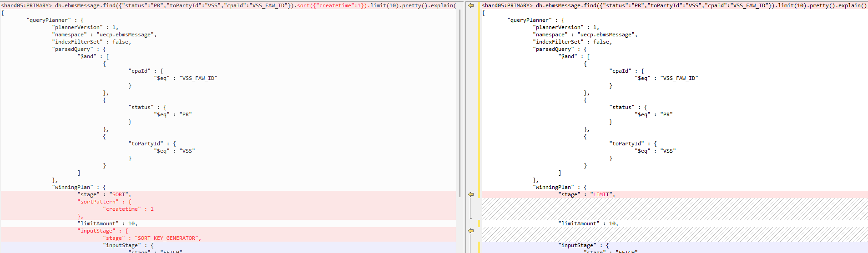Click the "winningPlan" line in the left pane
Screen dimensions: 868x253
click(x=79, y=187)
